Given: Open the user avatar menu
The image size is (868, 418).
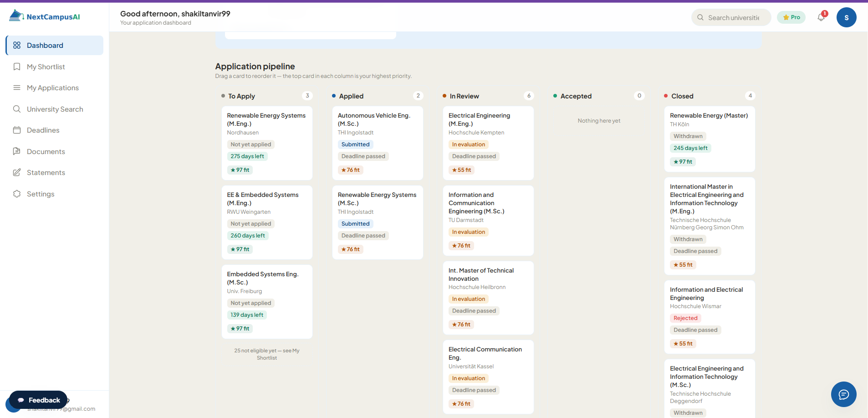Looking at the screenshot, I should click(x=846, y=17).
